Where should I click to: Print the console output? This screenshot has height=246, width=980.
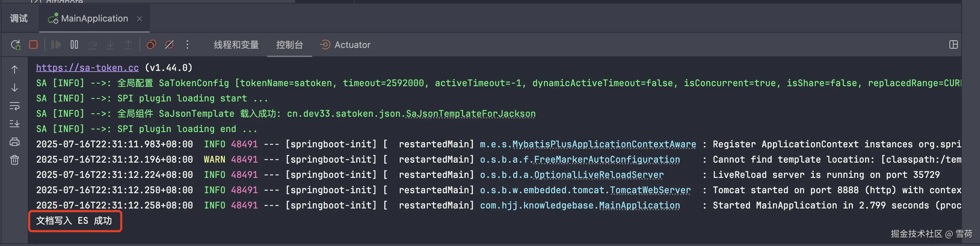(x=15, y=142)
